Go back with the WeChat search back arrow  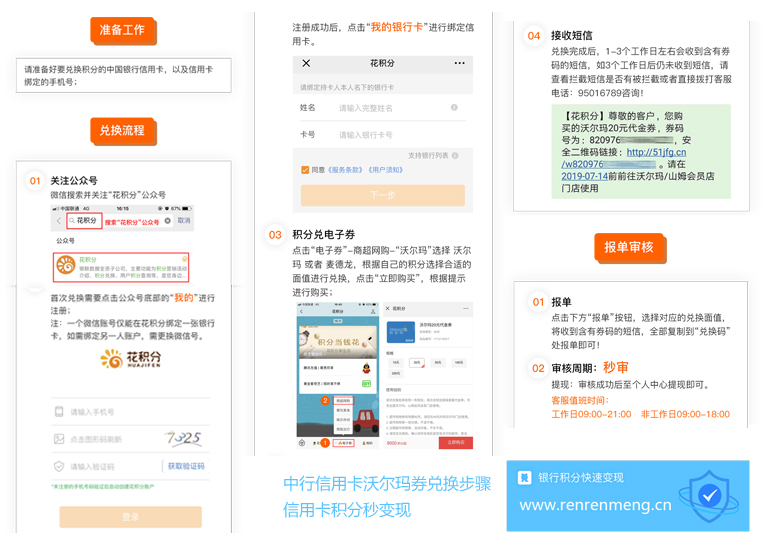[x=59, y=221]
